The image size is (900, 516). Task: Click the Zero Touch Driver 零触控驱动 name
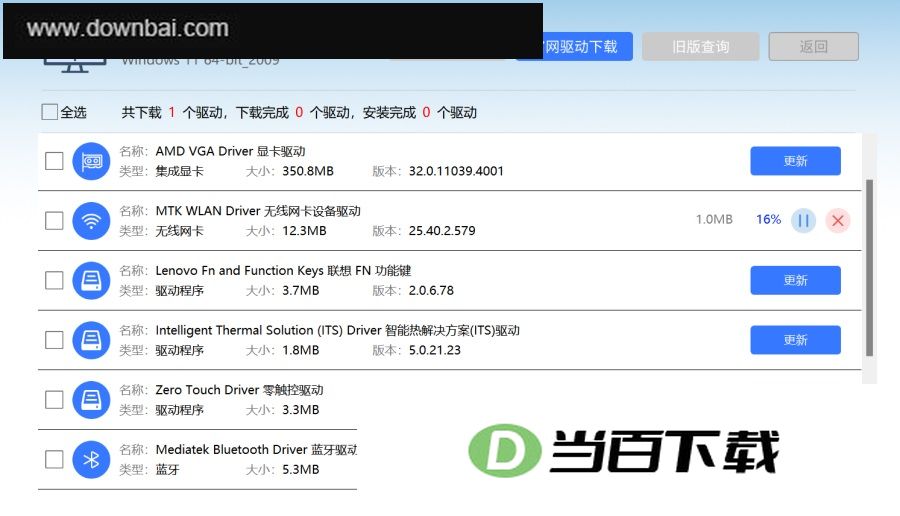(239, 390)
